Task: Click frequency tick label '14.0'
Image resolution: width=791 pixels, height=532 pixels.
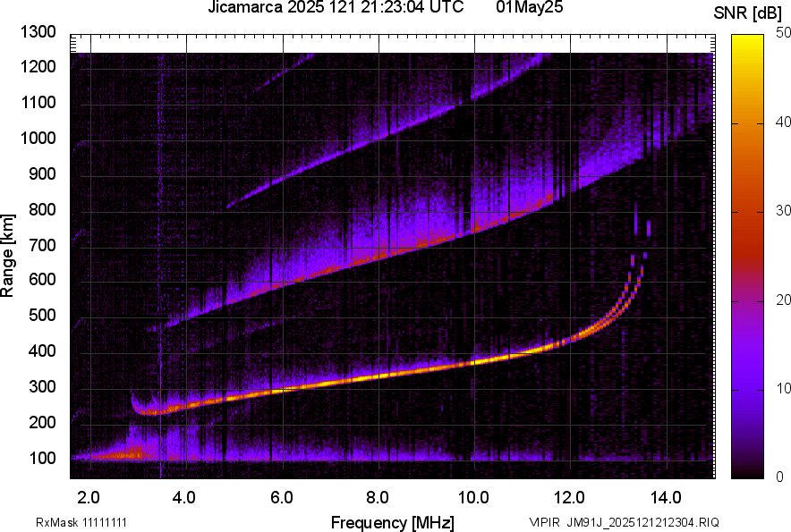Action: [x=666, y=498]
